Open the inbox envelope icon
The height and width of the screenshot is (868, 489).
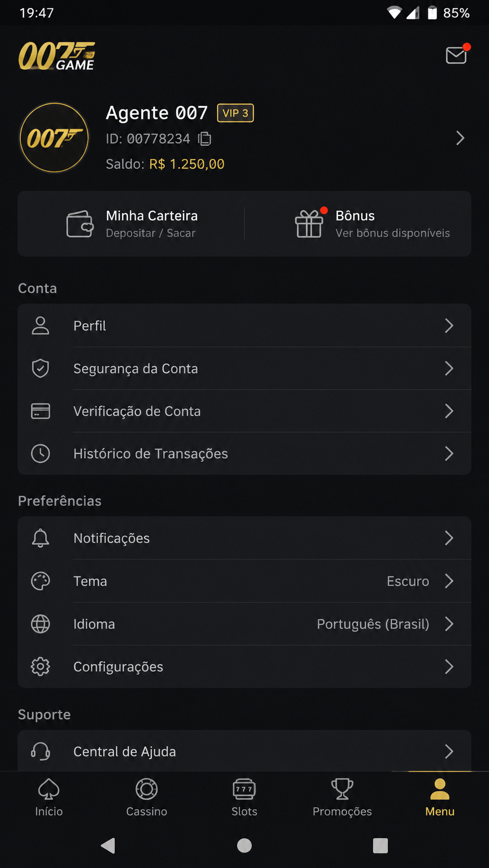[x=456, y=55]
